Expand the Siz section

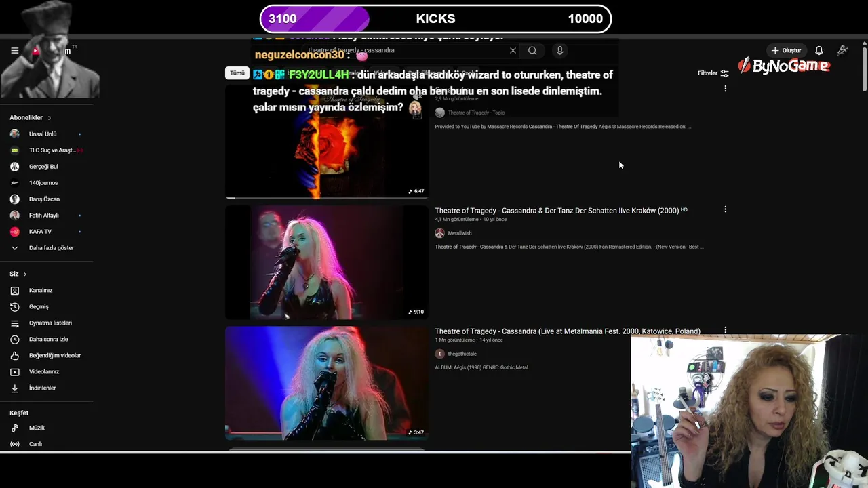pyautogui.click(x=18, y=274)
